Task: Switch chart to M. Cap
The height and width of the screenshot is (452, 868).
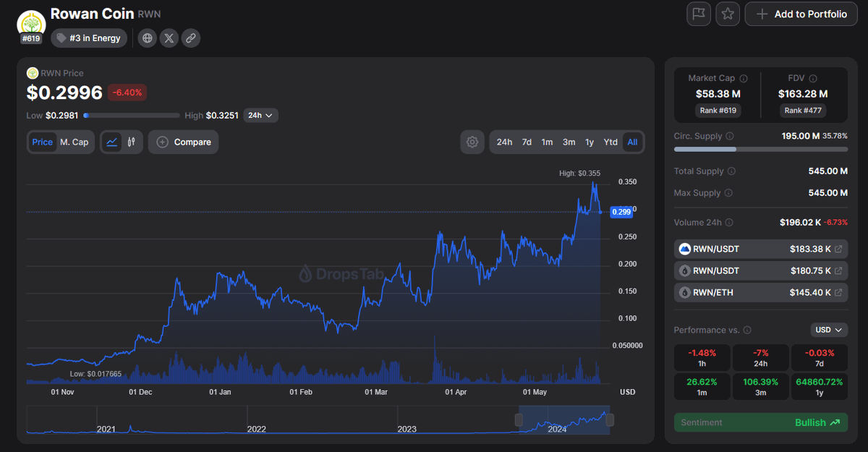Action: tap(74, 142)
